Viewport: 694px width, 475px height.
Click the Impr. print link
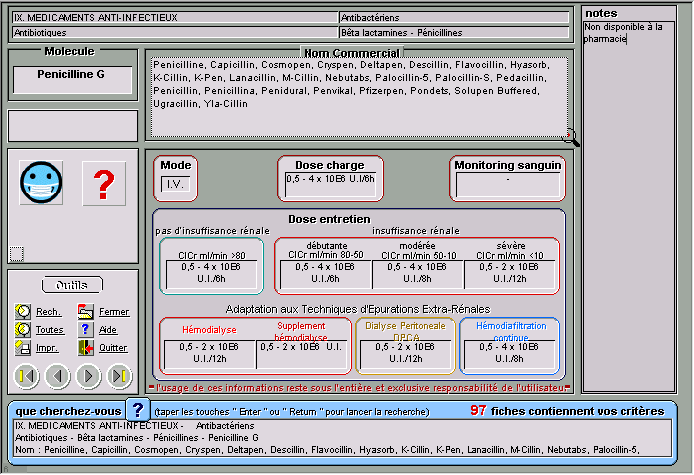[47, 348]
